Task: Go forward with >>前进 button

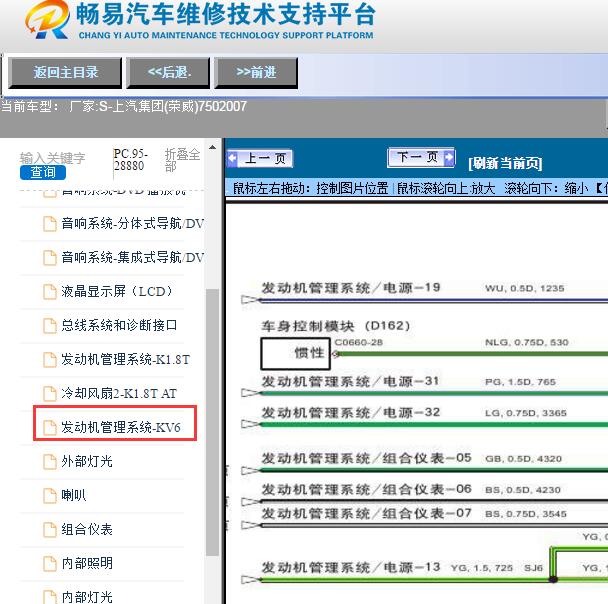Action: pyautogui.click(x=256, y=72)
